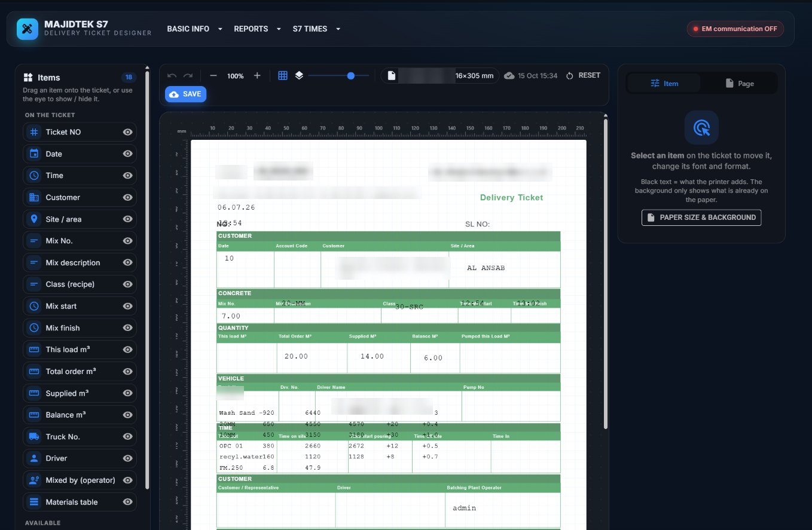Click the Materials table icon

(x=34, y=502)
